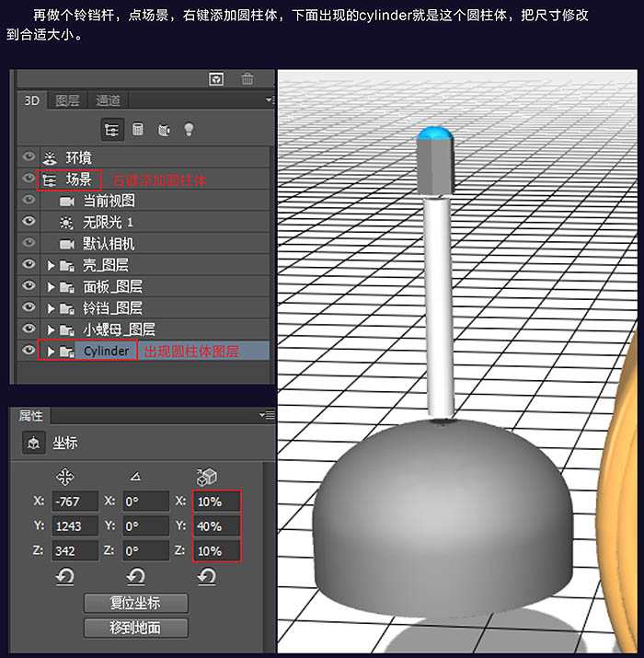Hide the 面板_图层 layer
The height and width of the screenshot is (658, 644).
(29, 286)
